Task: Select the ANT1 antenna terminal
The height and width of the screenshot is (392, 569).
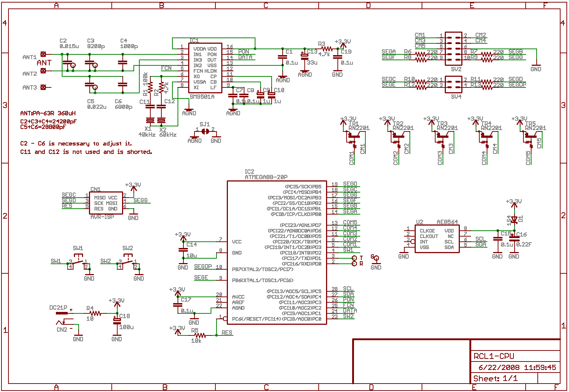Action: click(43, 54)
